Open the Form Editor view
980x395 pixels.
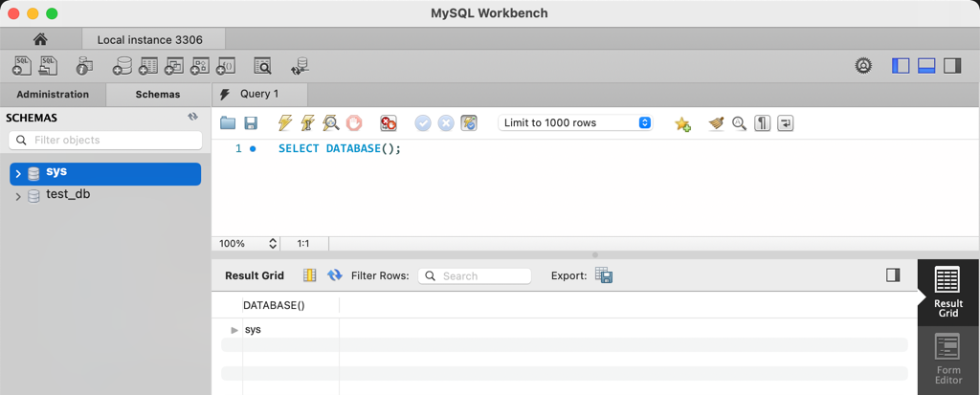point(947,360)
